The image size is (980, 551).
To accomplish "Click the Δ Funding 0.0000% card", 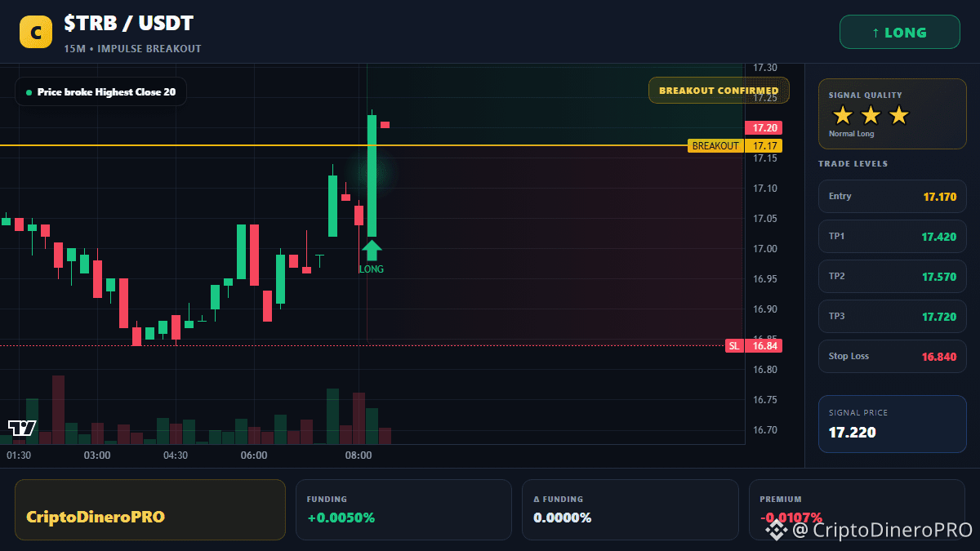I will click(x=630, y=509).
